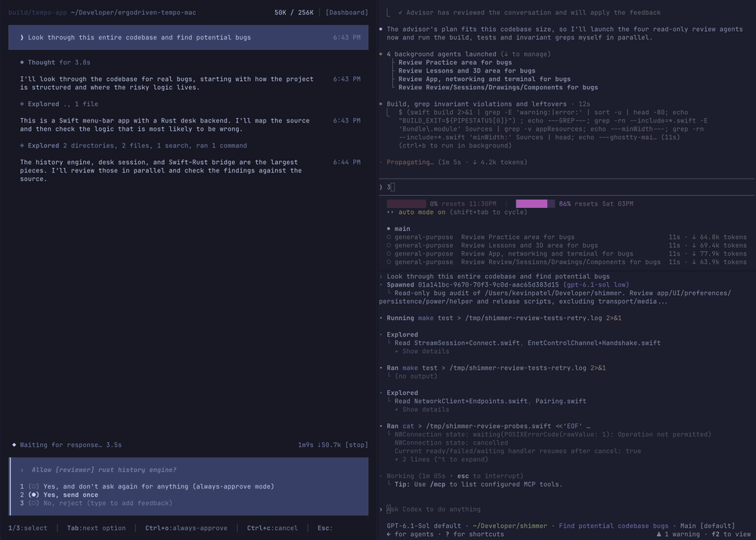
Task: Expand the '+ 2 lines' collapsed output
Action: point(442,459)
